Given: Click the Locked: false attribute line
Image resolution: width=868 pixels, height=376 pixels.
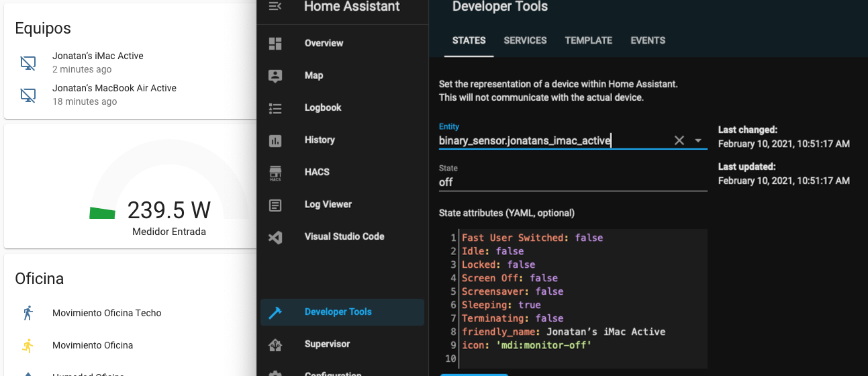Looking at the screenshot, I should click(499, 265).
